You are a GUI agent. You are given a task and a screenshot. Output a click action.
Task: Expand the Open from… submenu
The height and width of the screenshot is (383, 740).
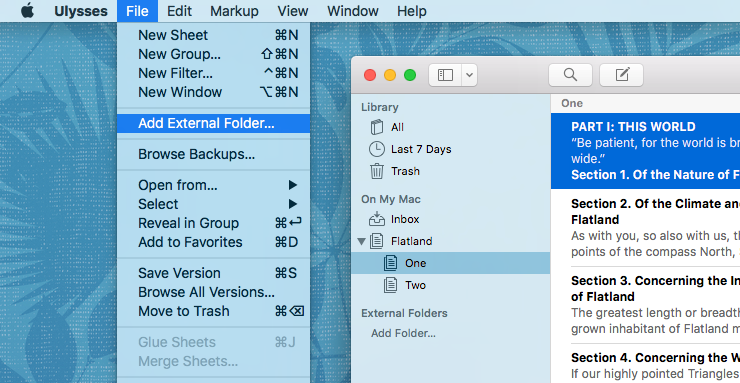pos(213,185)
